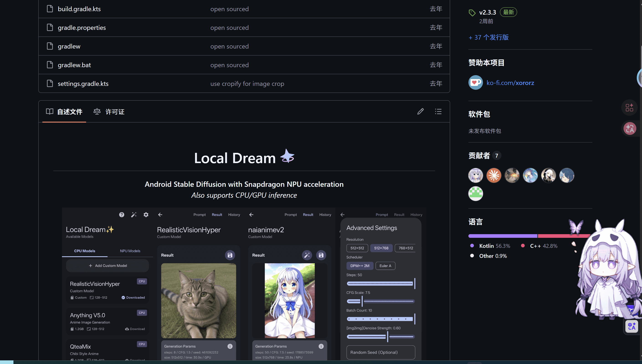Click the file icon next to settings.gradle.kts
This screenshot has width=642, height=364.
pyautogui.click(x=50, y=84)
